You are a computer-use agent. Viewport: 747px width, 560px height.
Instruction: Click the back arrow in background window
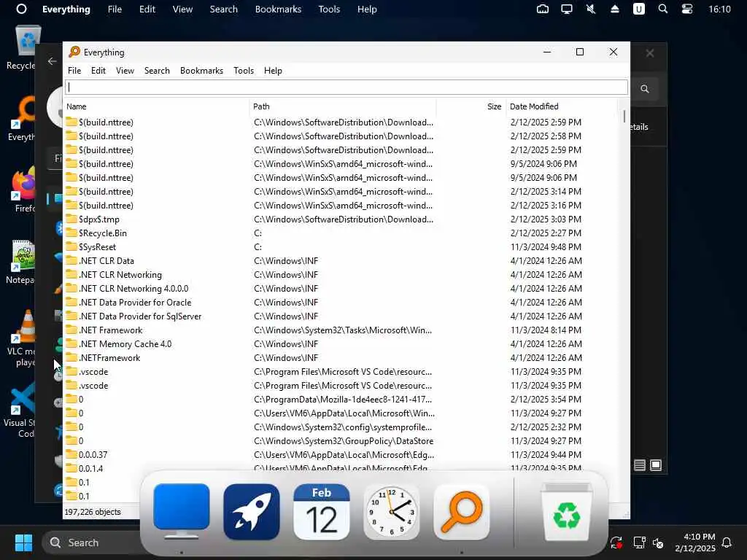tap(52, 61)
